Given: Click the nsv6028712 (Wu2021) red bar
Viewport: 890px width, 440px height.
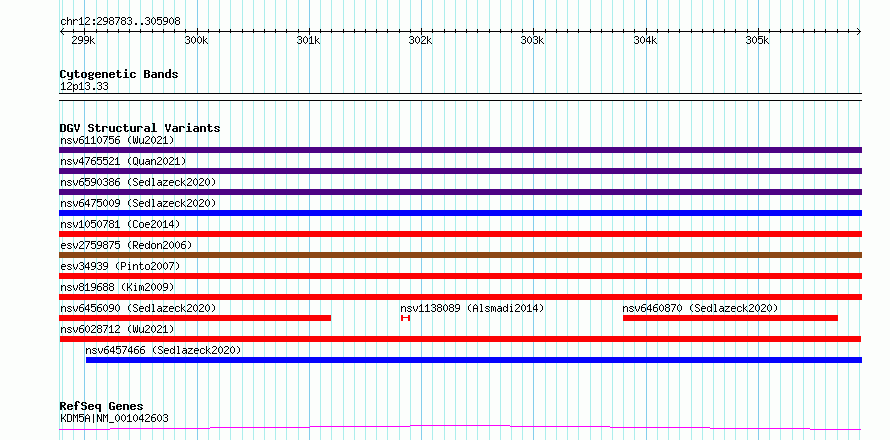Looking at the screenshot, I should pyautogui.click(x=460, y=339).
